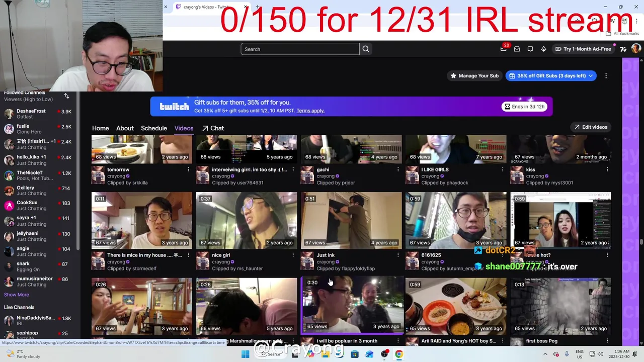Click the microphone tray icon
644x362 pixels.
coord(567,354)
